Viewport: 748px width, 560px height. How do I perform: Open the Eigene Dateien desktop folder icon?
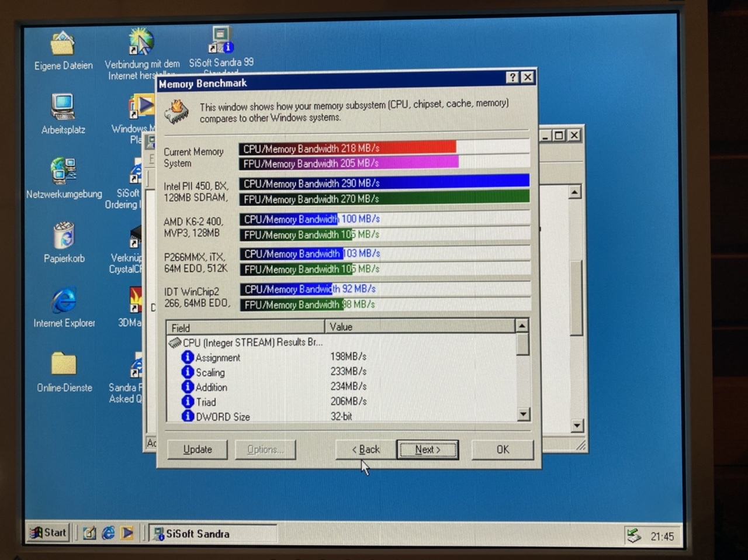[x=63, y=44]
